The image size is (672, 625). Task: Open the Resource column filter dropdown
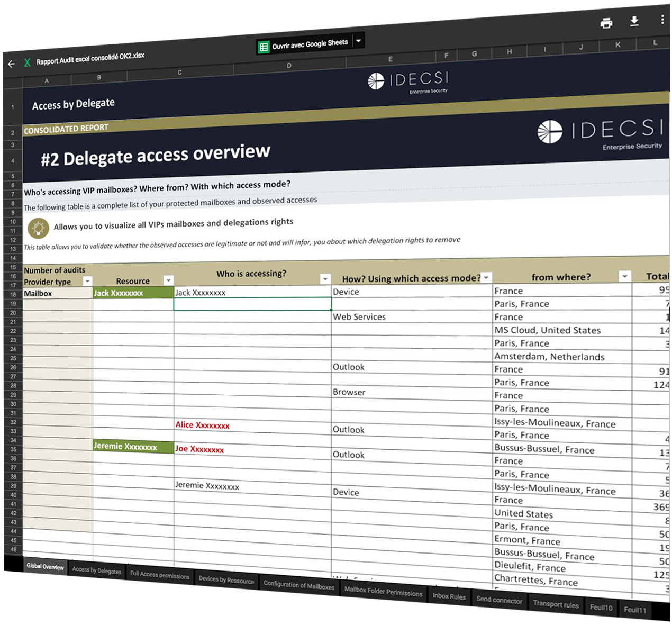[x=168, y=280]
